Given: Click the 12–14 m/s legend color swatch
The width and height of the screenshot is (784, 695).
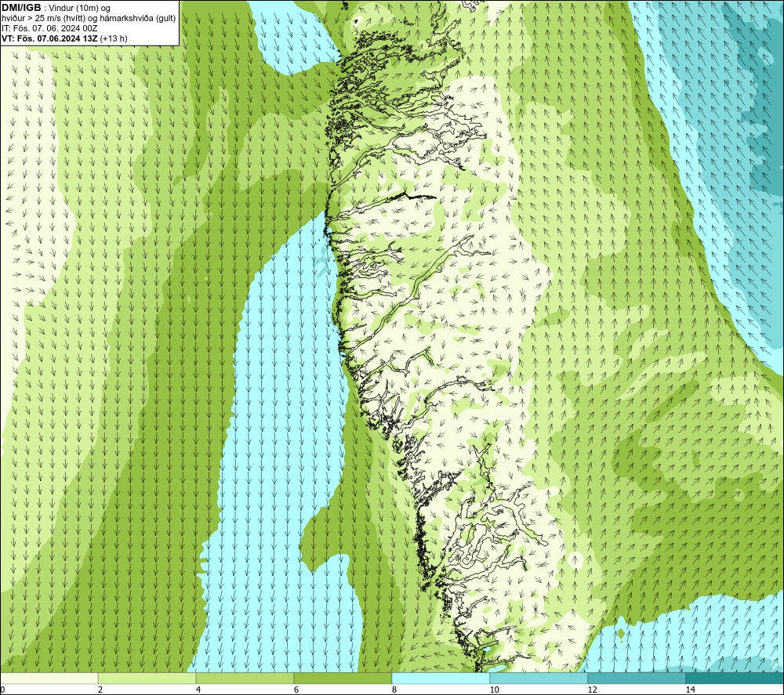Looking at the screenshot, I should click(637, 678).
